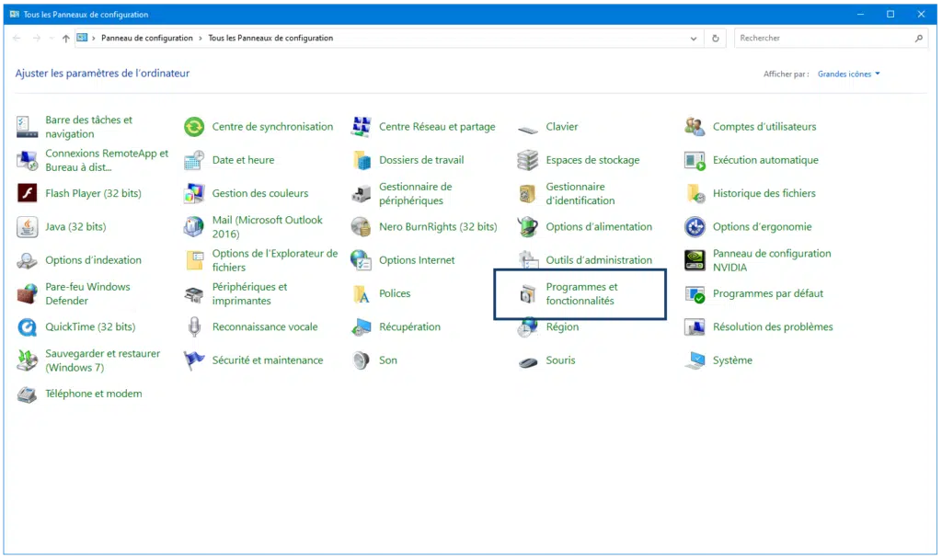Open the Récupération link
Screen dimensions: 942x560
(409, 327)
